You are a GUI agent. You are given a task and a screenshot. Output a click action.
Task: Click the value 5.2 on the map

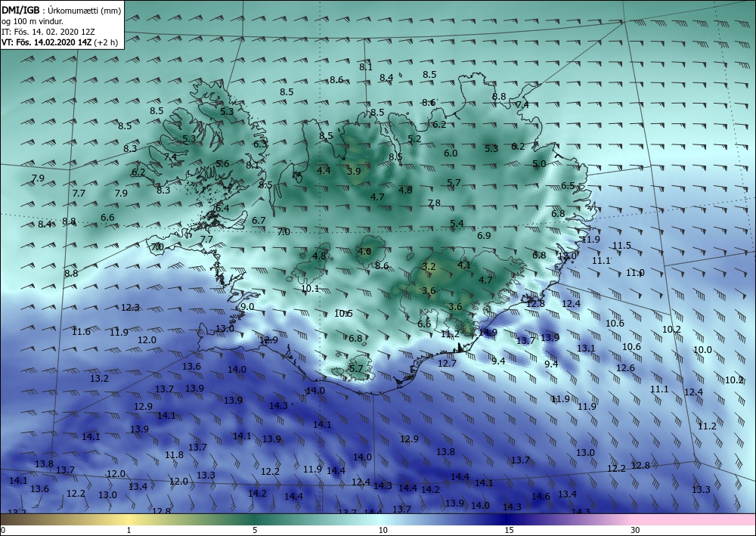tap(414, 139)
